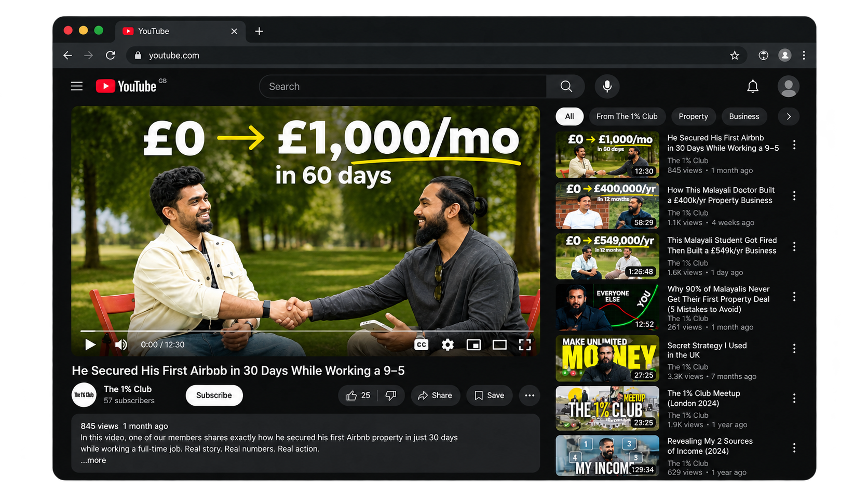868x489 pixels.
Task: Seek on the video progress bar
Action: tap(306, 331)
